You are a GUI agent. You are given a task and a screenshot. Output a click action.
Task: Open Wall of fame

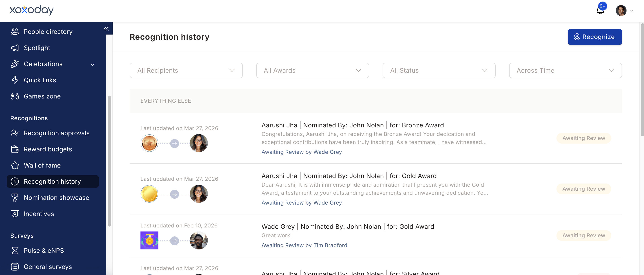42,165
